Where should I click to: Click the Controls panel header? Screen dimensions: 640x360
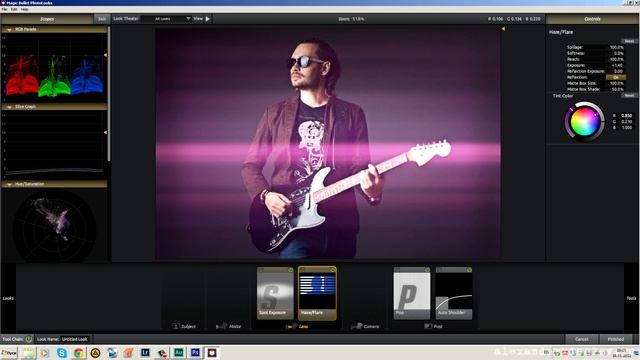592,19
